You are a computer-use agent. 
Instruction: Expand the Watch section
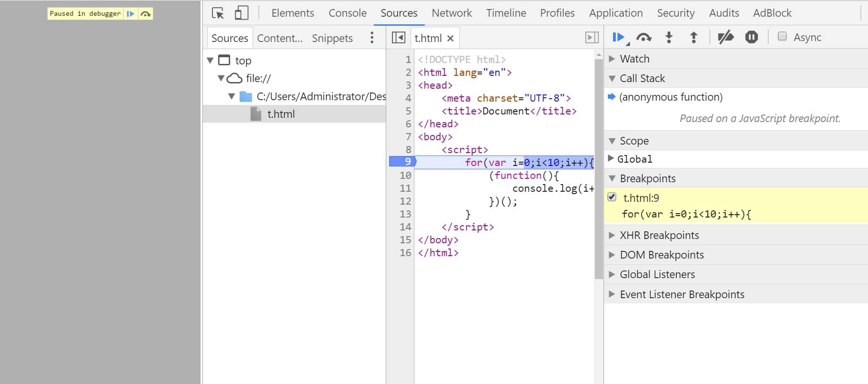[x=612, y=59]
